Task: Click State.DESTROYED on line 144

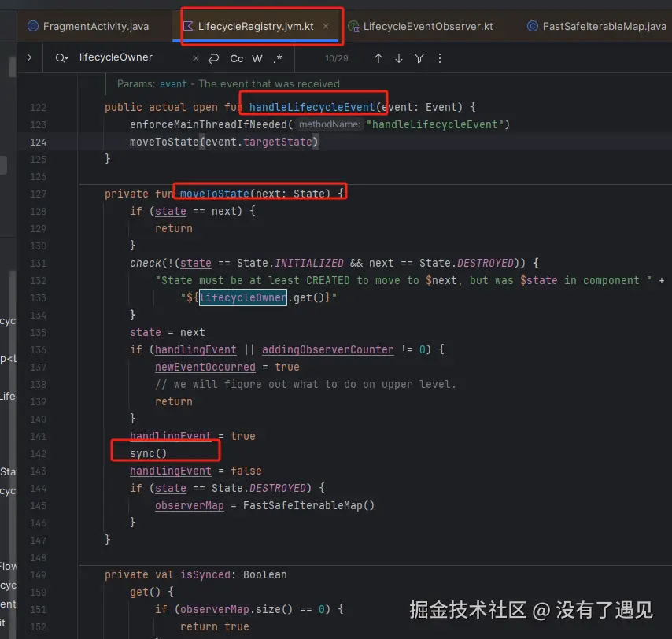Action: click(x=258, y=488)
